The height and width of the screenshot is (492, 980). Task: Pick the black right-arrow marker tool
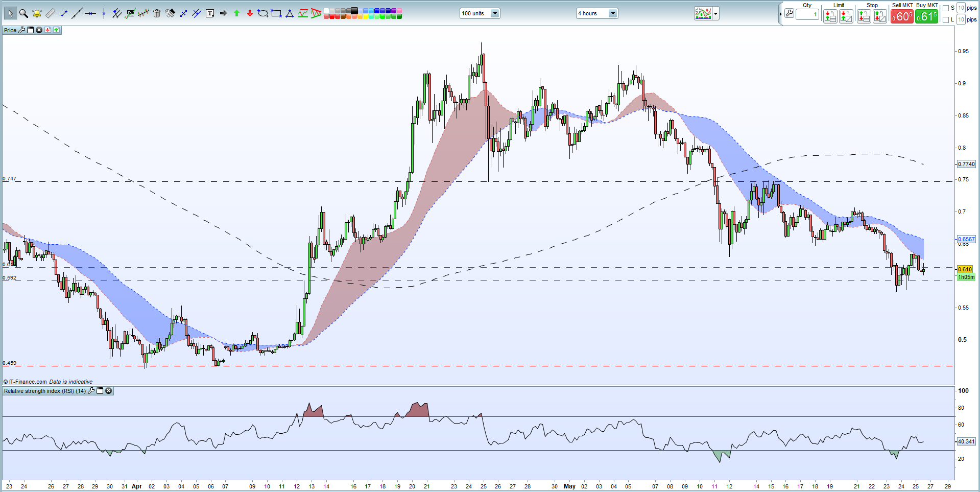(223, 13)
